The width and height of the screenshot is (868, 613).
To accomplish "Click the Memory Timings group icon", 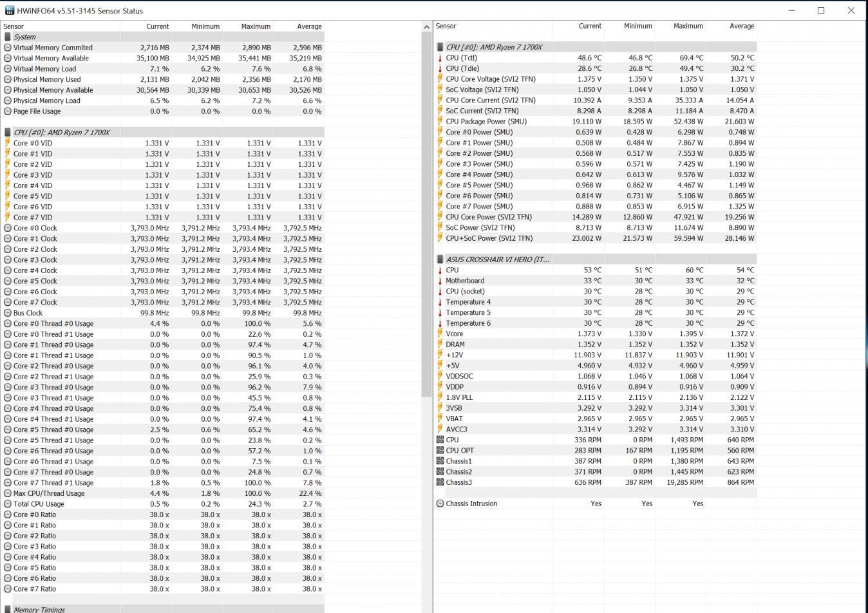I will point(8,609).
